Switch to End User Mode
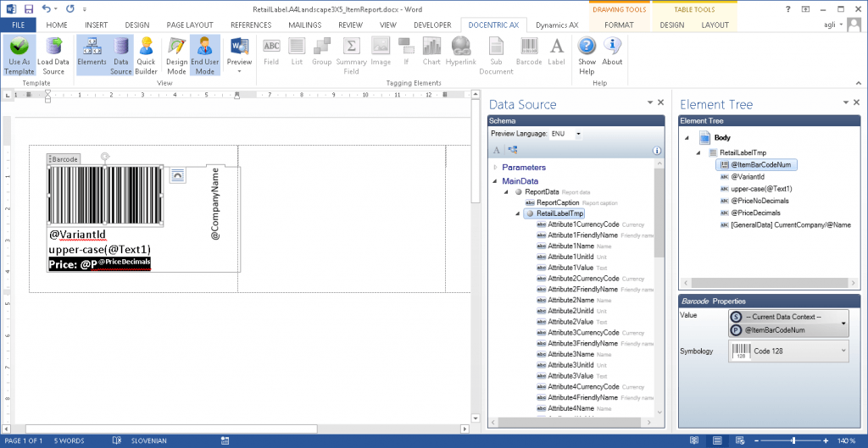The width and height of the screenshot is (868, 448). (205, 55)
